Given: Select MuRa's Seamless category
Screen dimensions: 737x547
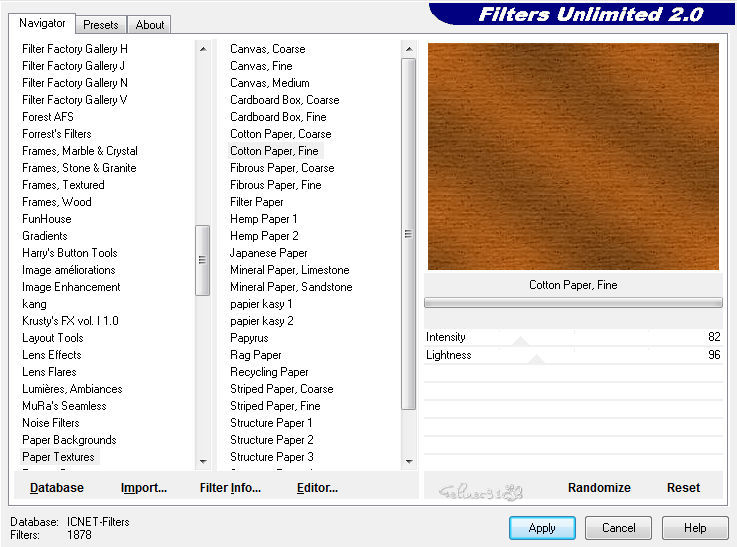Looking at the screenshot, I should [64, 406].
